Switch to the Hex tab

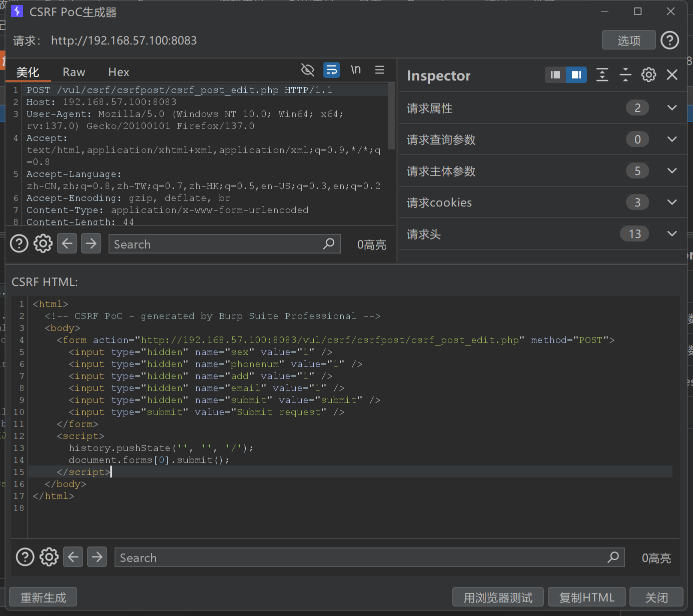pos(119,72)
